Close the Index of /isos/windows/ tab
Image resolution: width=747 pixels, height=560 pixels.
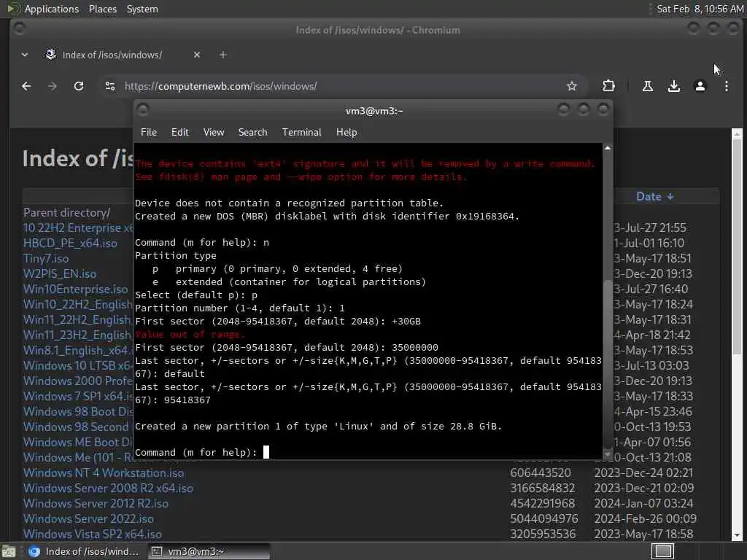[x=197, y=55]
